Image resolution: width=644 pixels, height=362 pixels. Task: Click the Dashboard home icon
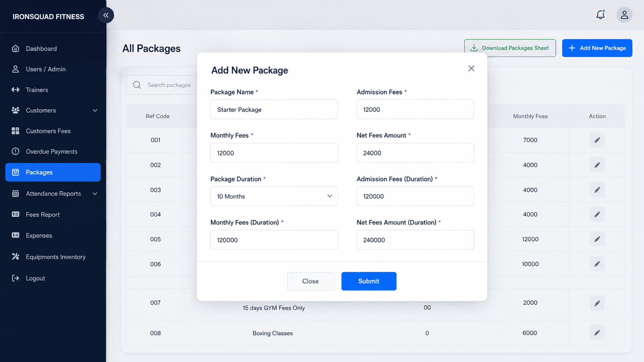[15, 48]
